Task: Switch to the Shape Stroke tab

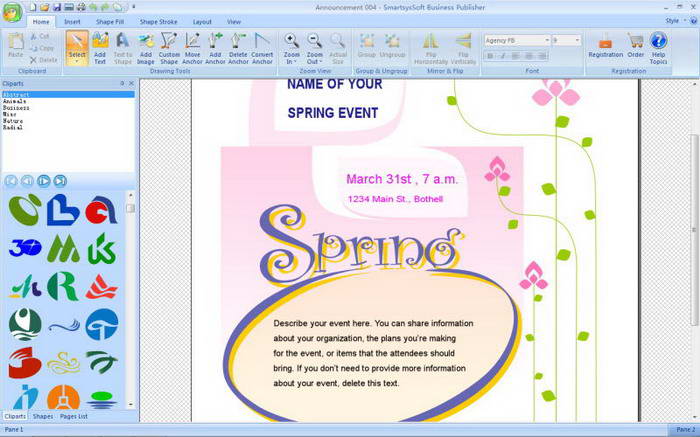Action: point(158,21)
